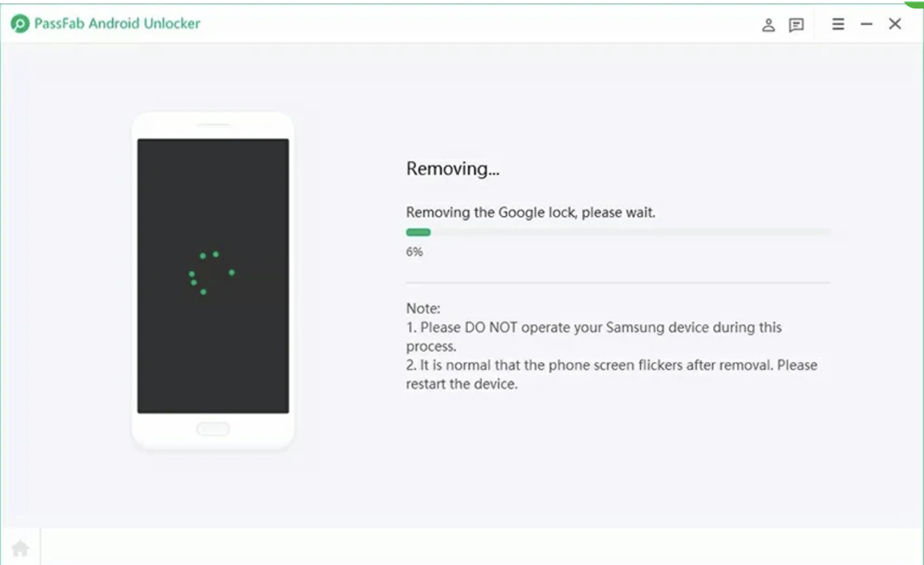The height and width of the screenshot is (565, 924).
Task: Click the note about phone screen flickers
Action: click(611, 374)
